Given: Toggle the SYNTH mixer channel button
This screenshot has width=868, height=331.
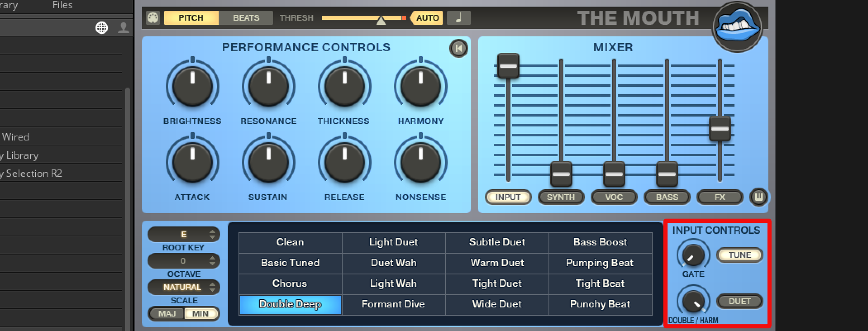Looking at the screenshot, I should pyautogui.click(x=561, y=197).
